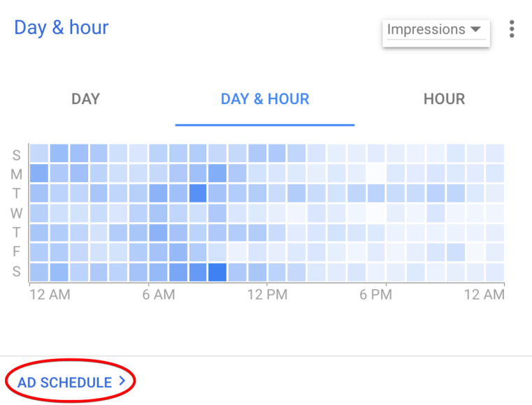This screenshot has height=405, width=532.
Task: Click the first Sunday row heatmap cell
Action: coord(38,153)
